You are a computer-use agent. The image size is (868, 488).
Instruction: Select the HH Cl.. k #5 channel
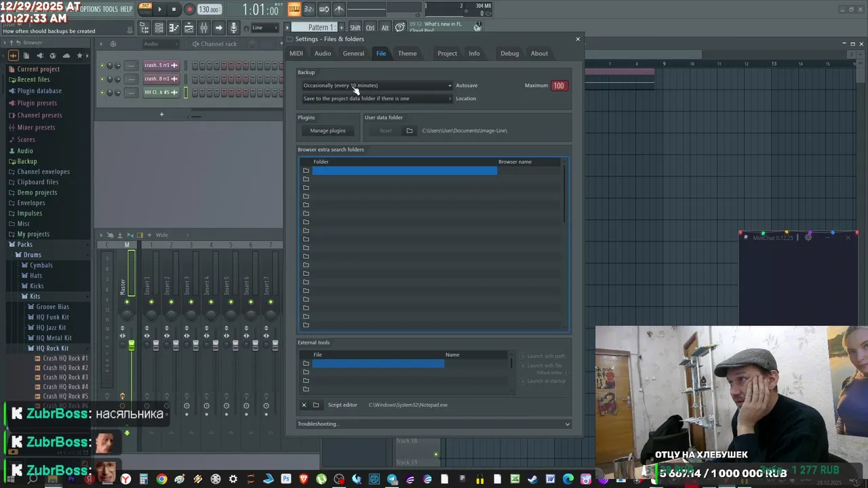coord(161,92)
